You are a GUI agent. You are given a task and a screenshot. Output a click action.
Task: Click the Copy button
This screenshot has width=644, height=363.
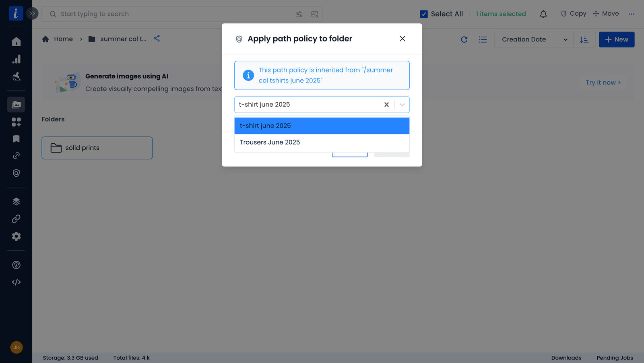(574, 14)
